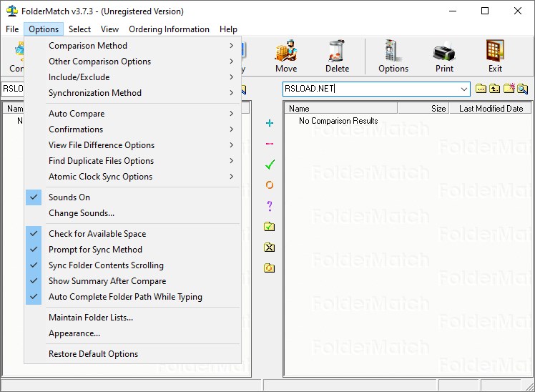Open the Select menu
Image resolution: width=535 pixels, height=392 pixels.
[x=79, y=29]
